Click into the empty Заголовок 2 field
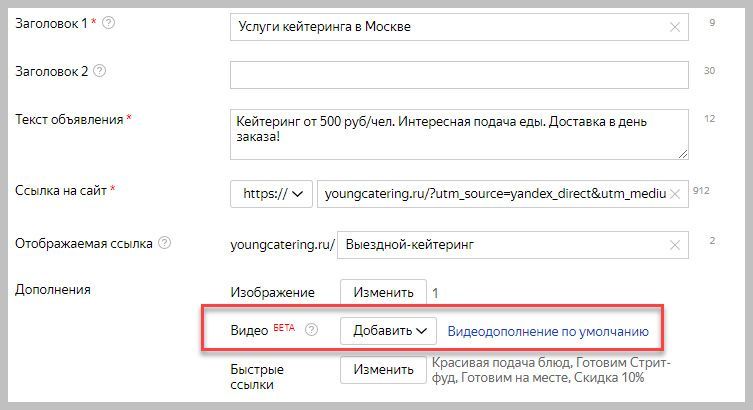 pos(458,75)
